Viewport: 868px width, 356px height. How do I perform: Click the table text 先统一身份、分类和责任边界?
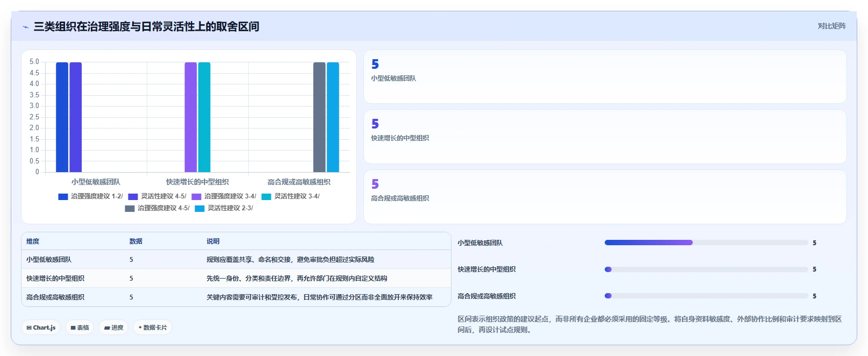pyautogui.click(x=249, y=279)
